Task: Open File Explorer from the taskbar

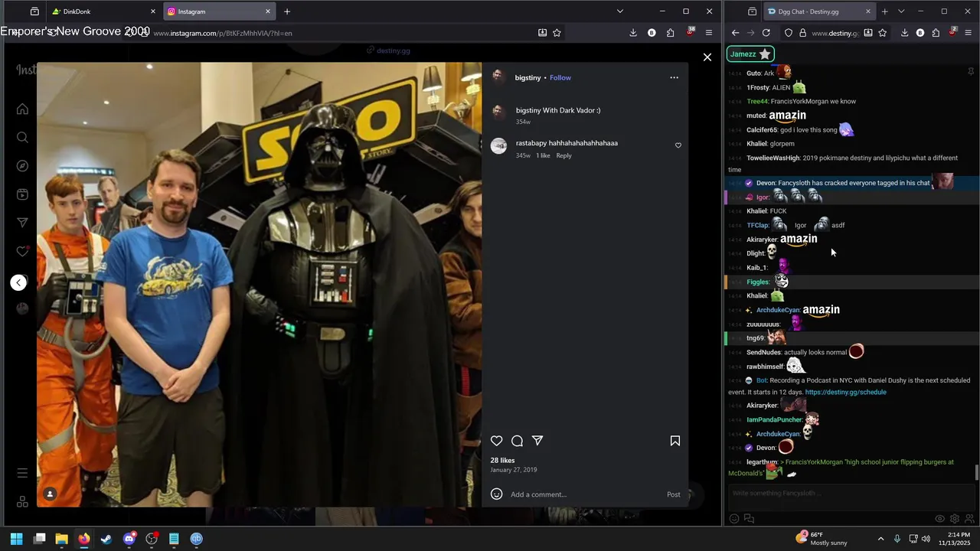Action: click(61, 539)
